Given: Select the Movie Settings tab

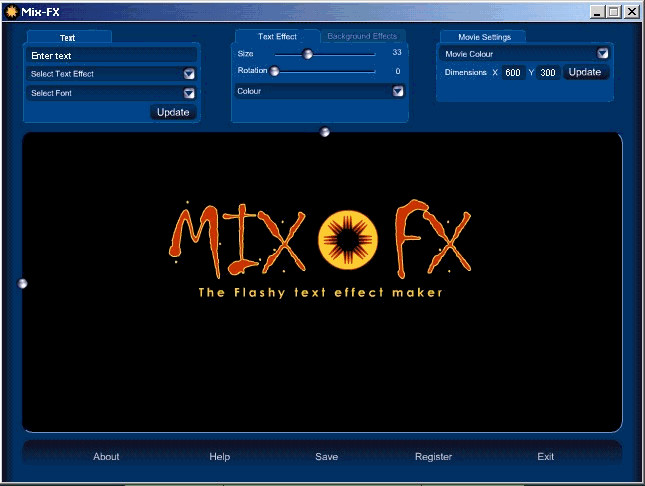Looking at the screenshot, I should [485, 37].
